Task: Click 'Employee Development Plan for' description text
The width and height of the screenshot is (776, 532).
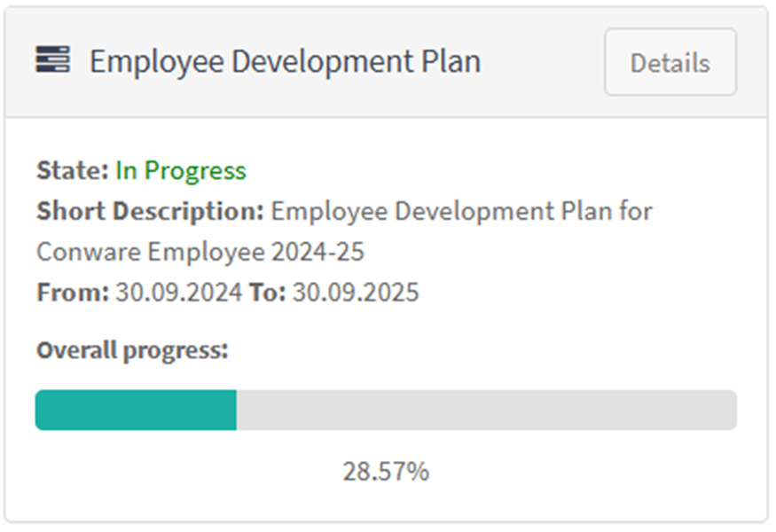Action: (461, 212)
